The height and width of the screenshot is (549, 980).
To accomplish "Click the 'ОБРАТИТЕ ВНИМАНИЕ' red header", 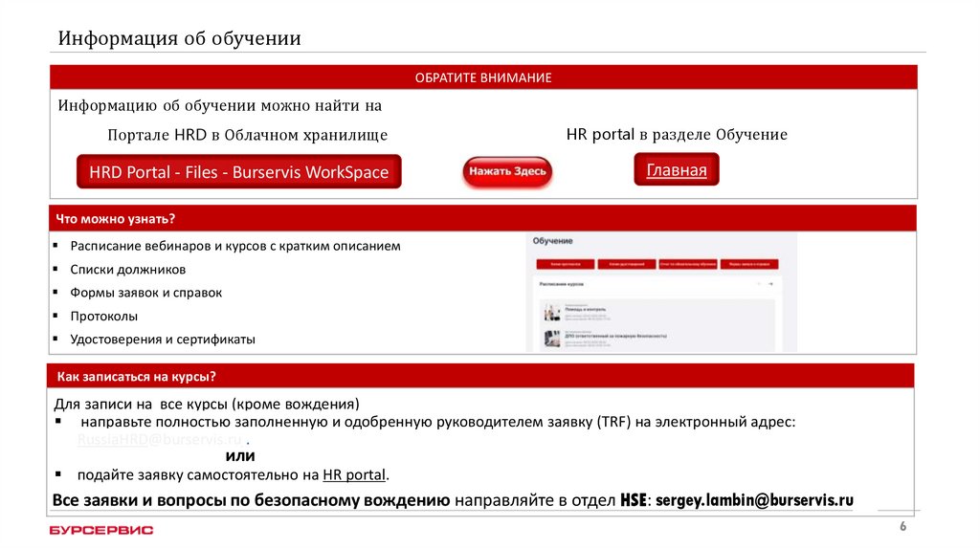I will tap(483, 77).
